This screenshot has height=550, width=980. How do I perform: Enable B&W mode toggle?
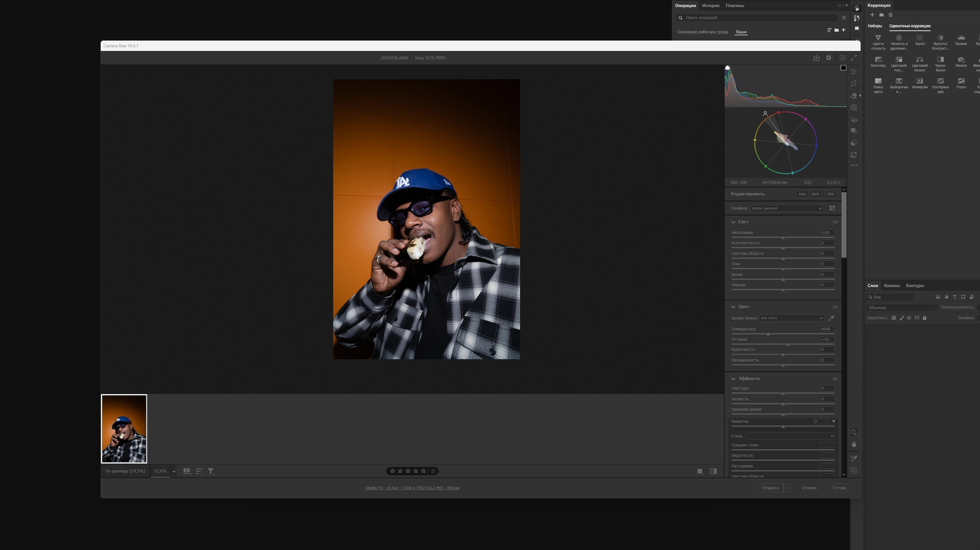pos(815,194)
